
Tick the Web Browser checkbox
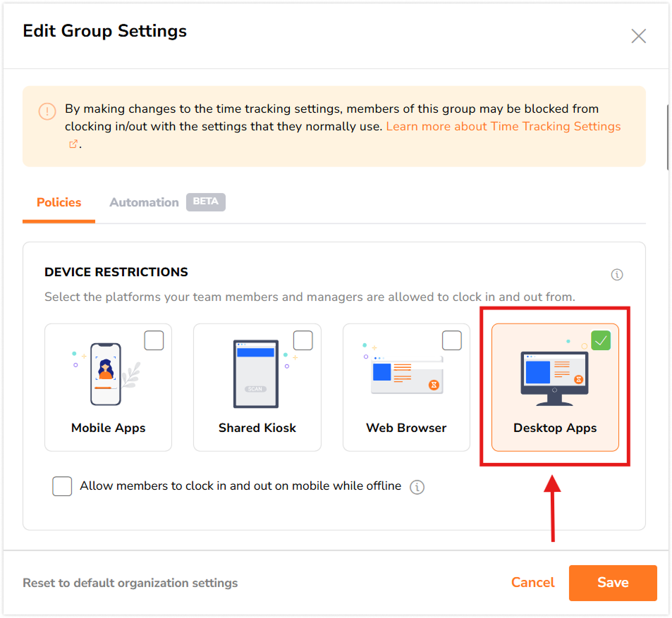coord(452,341)
